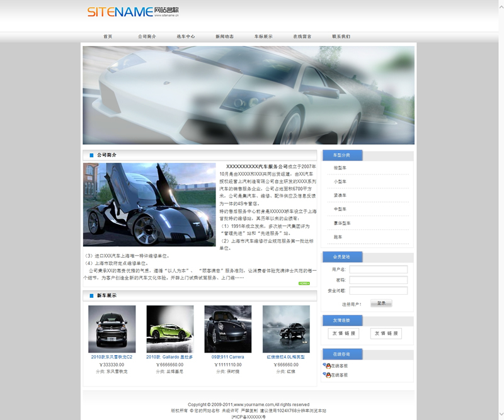The image size is (504, 420).
Task: Click the 注册用户 register link
Action: point(352,304)
